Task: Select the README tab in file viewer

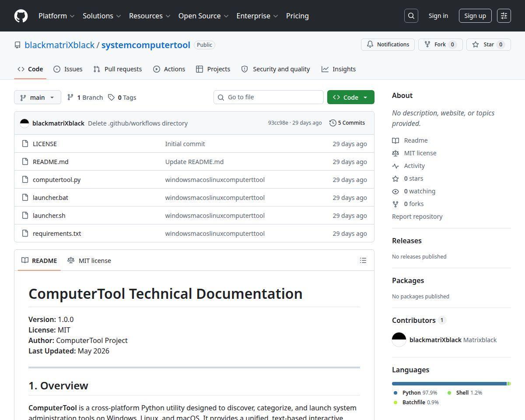Action: [x=39, y=260]
